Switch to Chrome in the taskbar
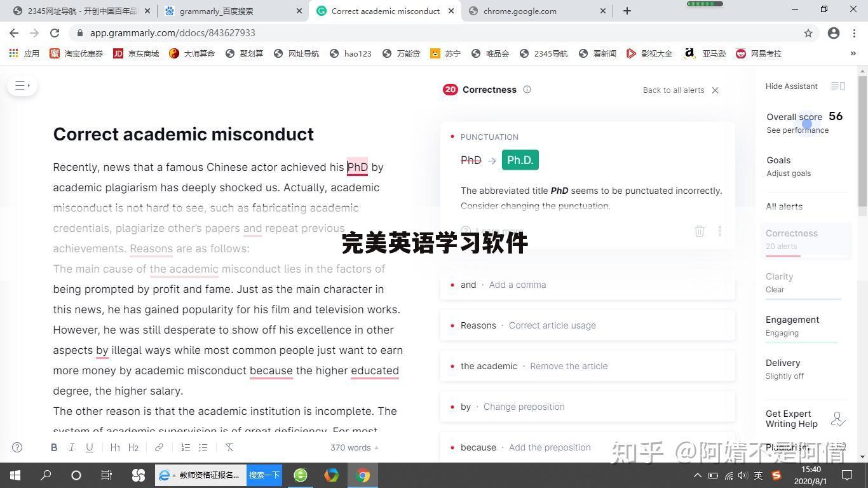This screenshot has height=488, width=868. (363, 475)
